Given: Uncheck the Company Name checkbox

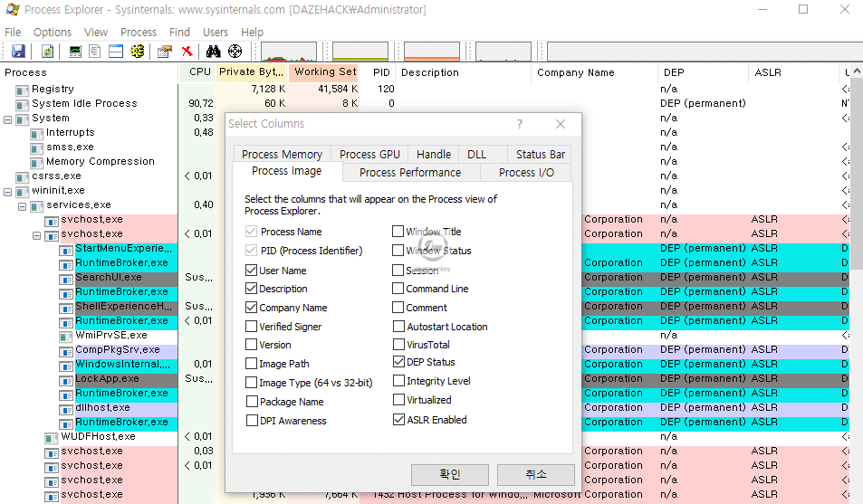Looking at the screenshot, I should point(252,308).
